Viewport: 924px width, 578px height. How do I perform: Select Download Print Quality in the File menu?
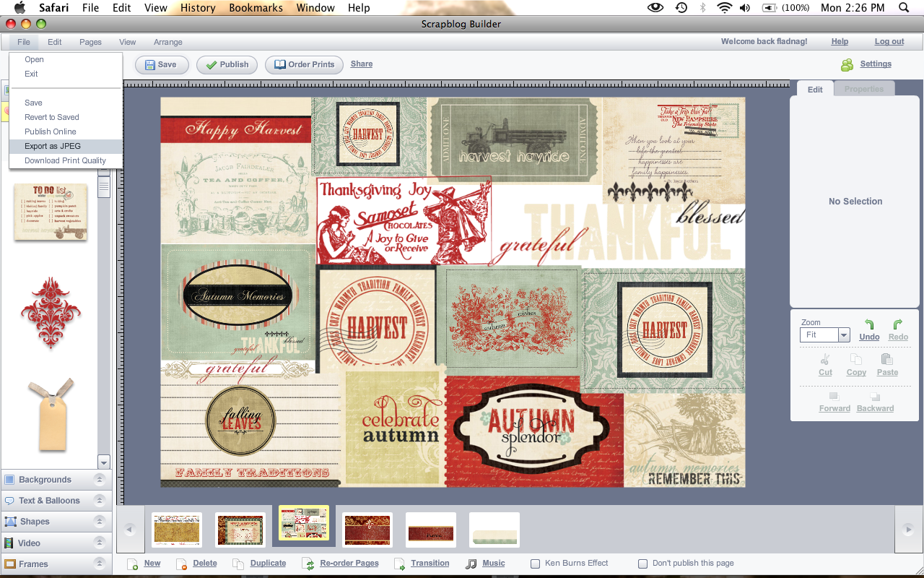pos(66,160)
